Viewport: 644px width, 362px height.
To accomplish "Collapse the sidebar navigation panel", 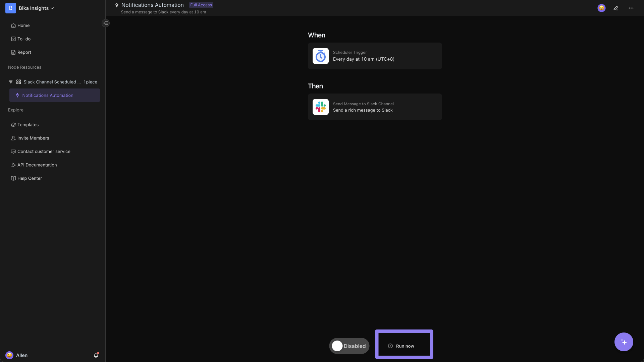I will click(106, 23).
